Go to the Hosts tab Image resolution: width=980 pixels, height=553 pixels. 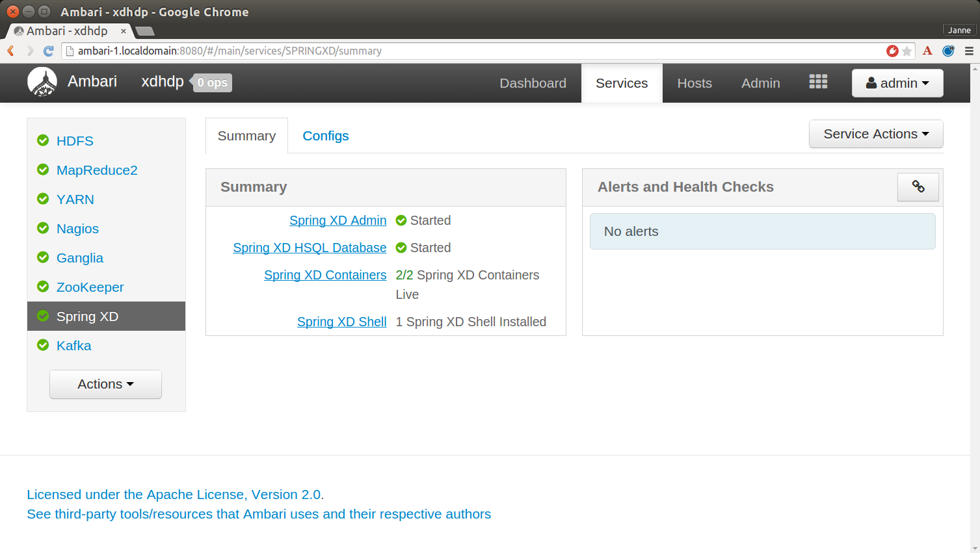(695, 83)
